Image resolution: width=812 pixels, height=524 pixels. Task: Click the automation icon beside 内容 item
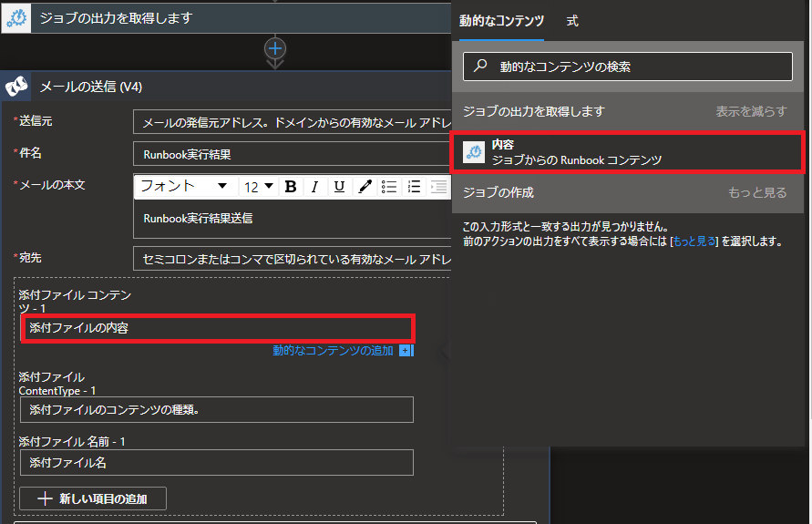[473, 152]
